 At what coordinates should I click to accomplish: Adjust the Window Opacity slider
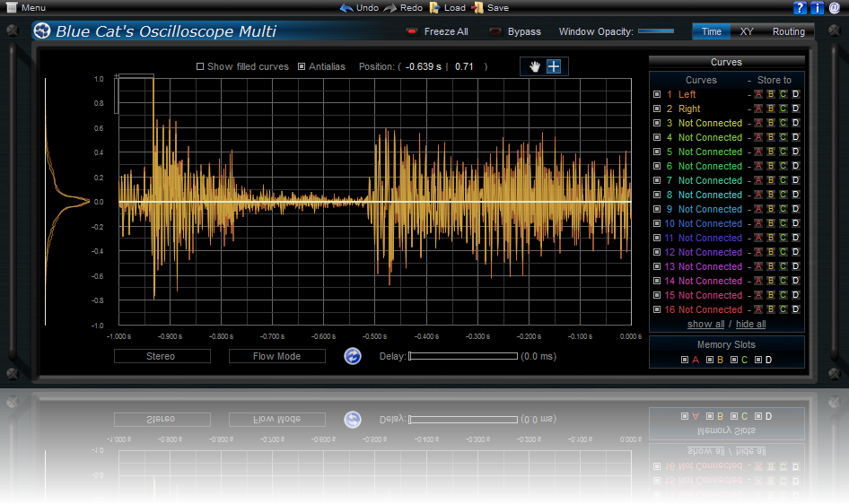click(656, 31)
